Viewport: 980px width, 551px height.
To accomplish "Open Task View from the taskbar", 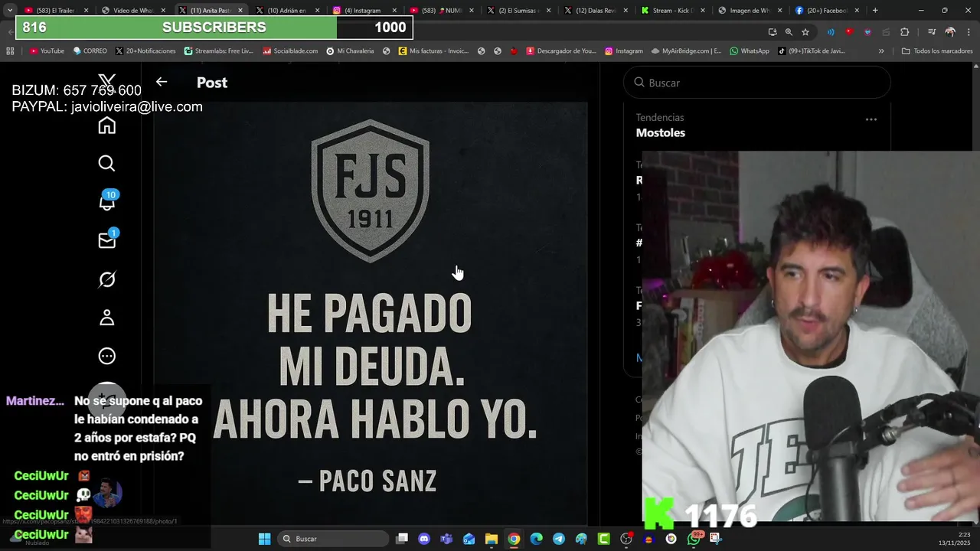I will pos(402,539).
